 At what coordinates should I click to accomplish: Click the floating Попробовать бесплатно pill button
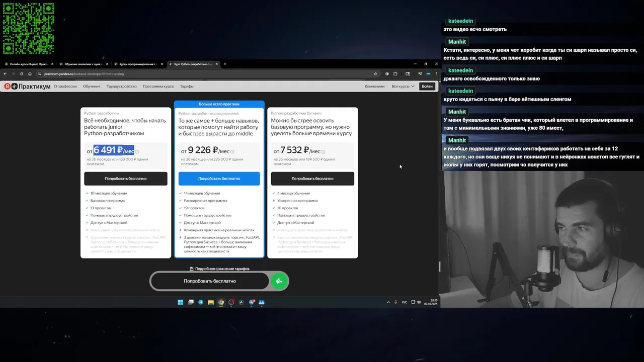tap(210, 281)
